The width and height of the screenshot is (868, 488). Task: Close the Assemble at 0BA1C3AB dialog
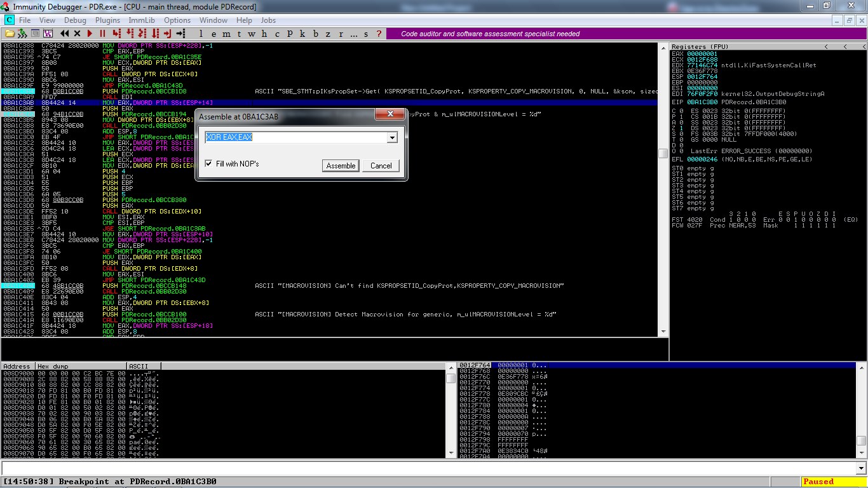click(x=390, y=115)
